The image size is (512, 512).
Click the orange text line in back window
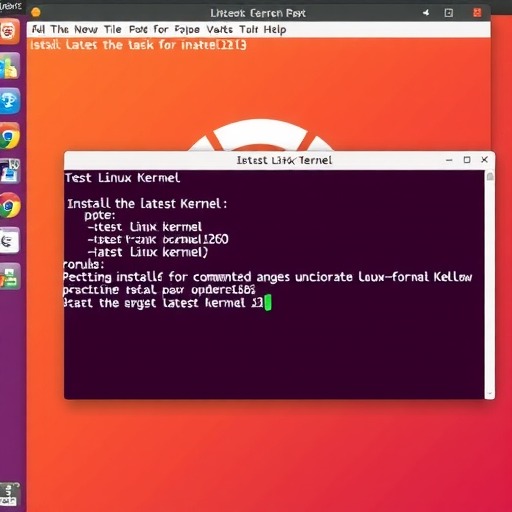[138, 45]
